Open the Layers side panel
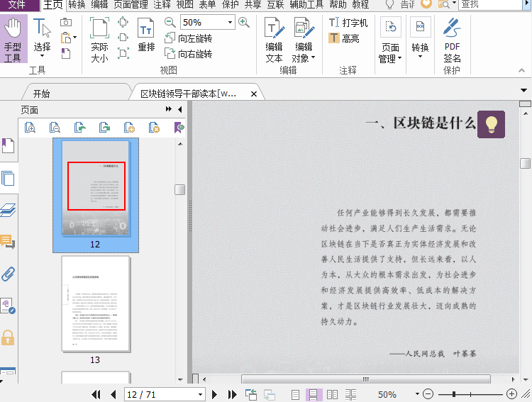This screenshot has width=532, height=402. (x=8, y=210)
